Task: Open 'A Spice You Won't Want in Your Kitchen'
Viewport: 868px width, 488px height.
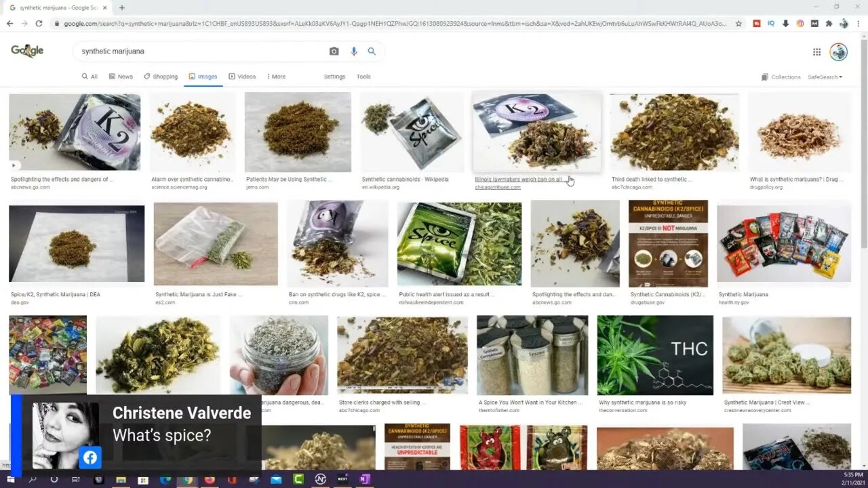Action: point(530,403)
